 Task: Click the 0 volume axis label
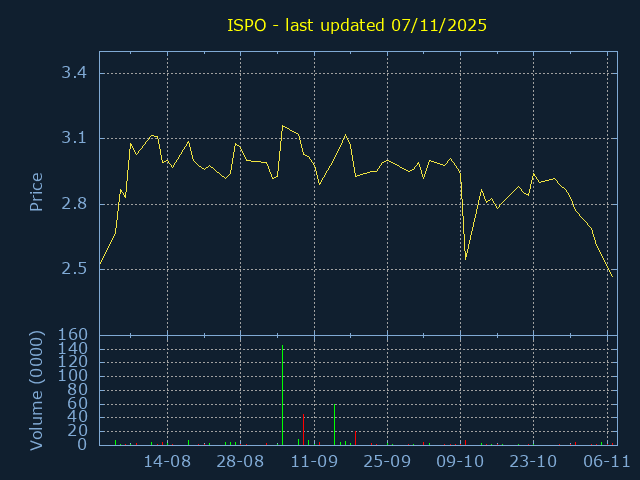point(82,444)
